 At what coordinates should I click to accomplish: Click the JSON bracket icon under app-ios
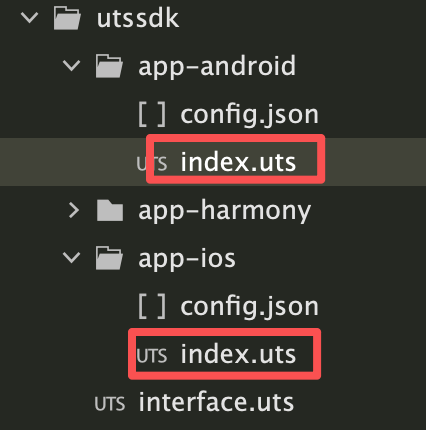click(x=152, y=306)
